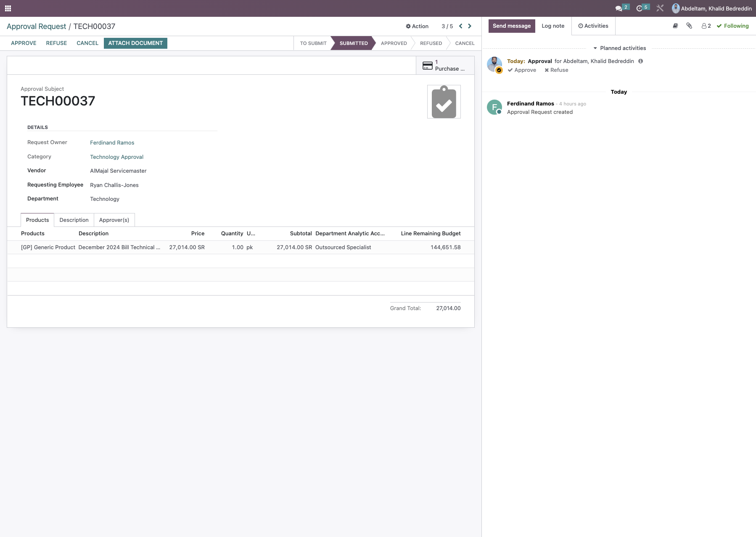Click the clipboard approval image

[x=444, y=102]
